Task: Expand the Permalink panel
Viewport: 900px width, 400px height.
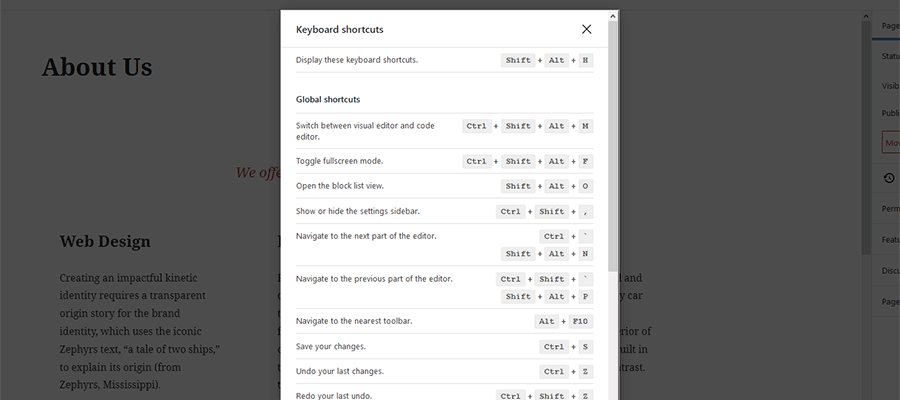Action: pos(889,209)
